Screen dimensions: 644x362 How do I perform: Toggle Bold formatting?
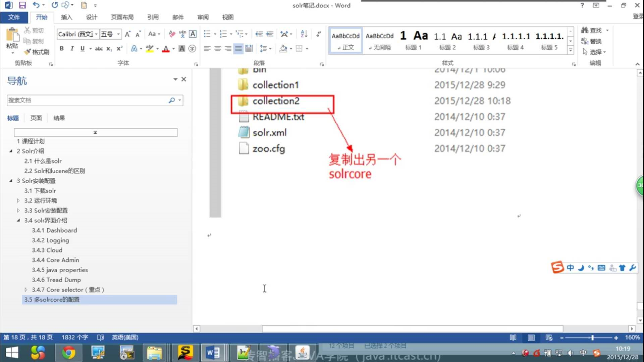coord(62,49)
